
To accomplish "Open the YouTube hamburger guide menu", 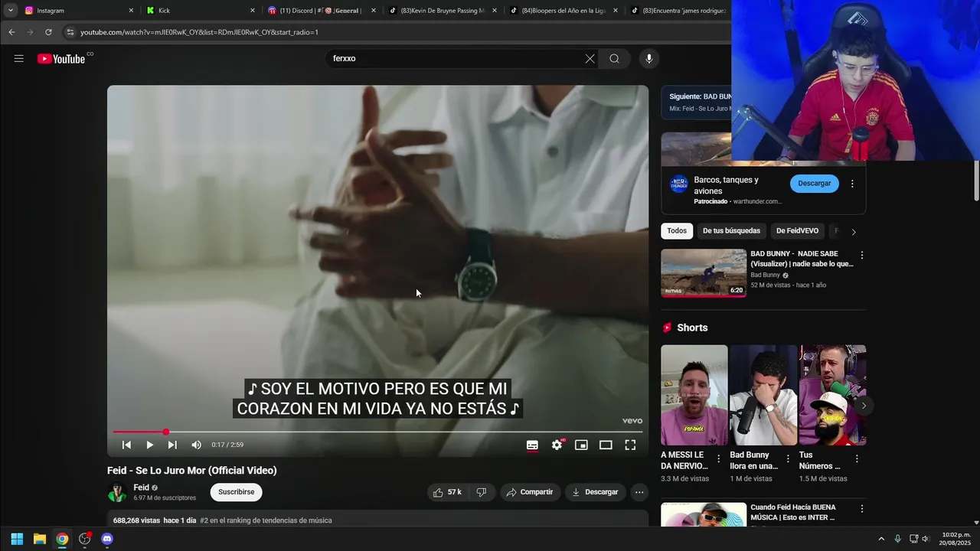I will tap(19, 58).
